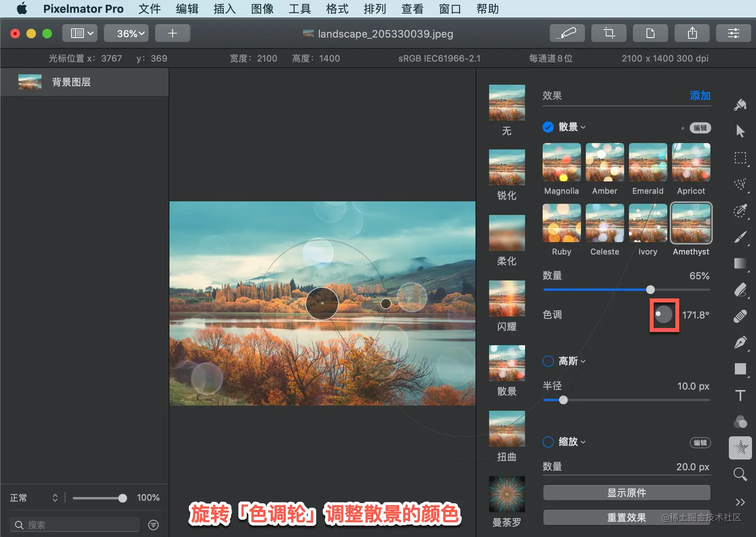
Task: Open the Apple menu
Action: 22,8
